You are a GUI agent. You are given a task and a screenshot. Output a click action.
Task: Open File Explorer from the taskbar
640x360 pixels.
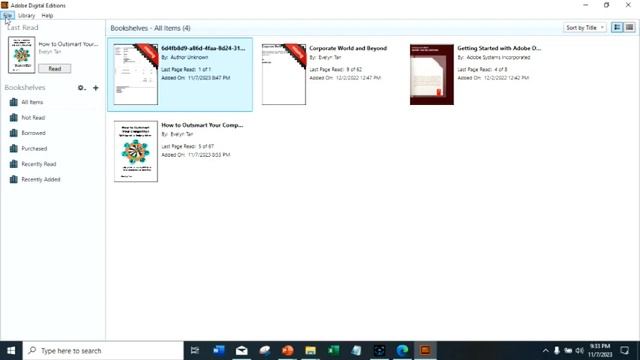[x=310, y=351]
